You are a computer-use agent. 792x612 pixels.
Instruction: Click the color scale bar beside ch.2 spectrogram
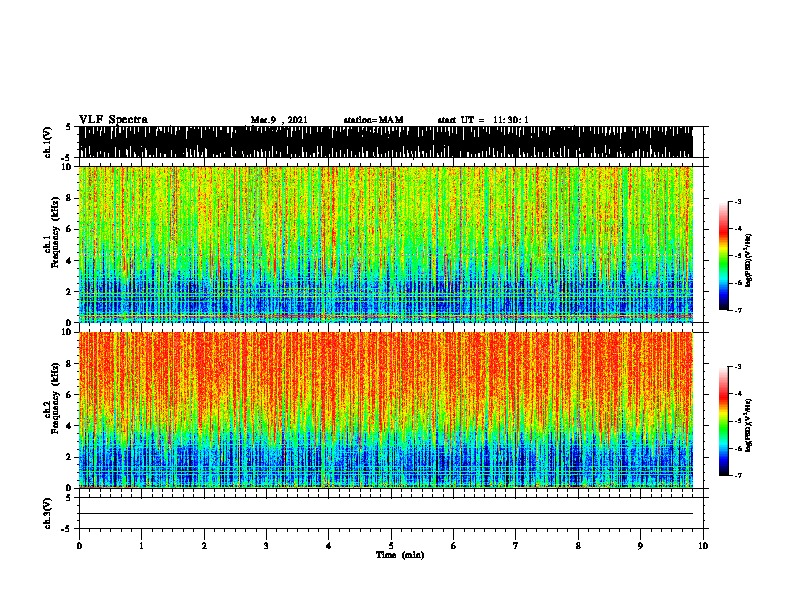pyautogui.click(x=724, y=421)
